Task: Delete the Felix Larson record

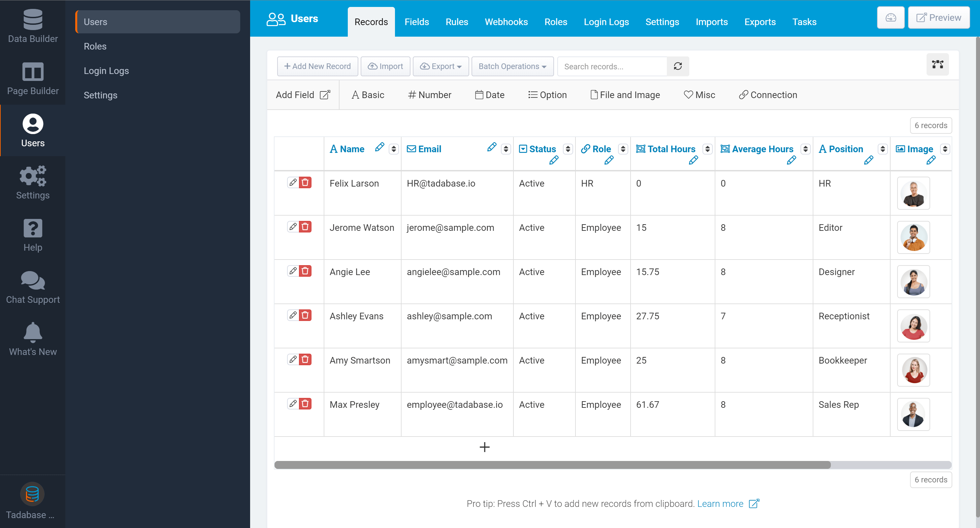Action: pyautogui.click(x=305, y=183)
